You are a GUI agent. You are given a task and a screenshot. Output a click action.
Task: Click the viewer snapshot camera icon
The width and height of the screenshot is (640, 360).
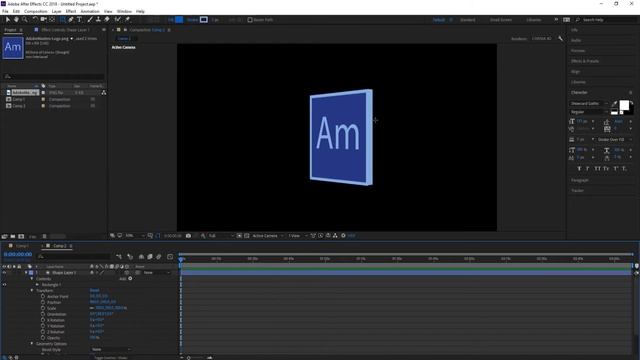pyautogui.click(x=188, y=236)
